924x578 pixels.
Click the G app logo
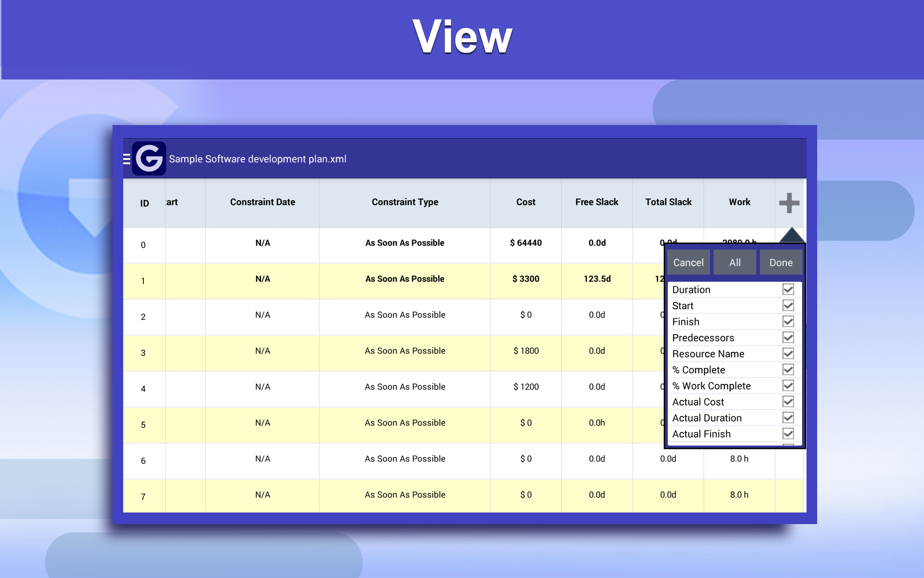point(149,158)
